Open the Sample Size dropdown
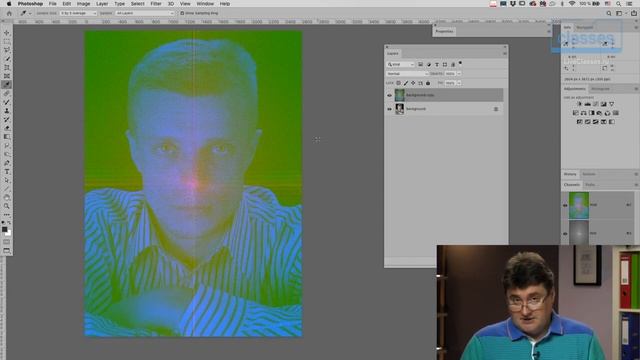The image size is (640, 360). [x=79, y=13]
